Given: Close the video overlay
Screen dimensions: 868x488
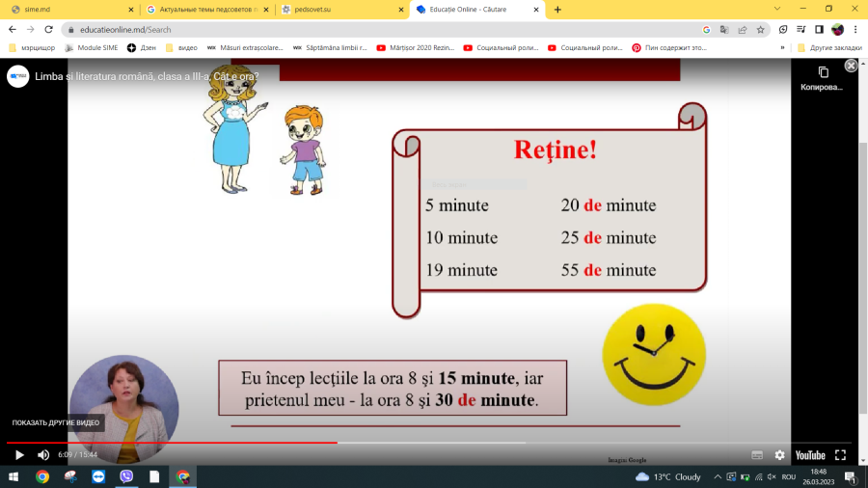Looking at the screenshot, I should point(851,66).
